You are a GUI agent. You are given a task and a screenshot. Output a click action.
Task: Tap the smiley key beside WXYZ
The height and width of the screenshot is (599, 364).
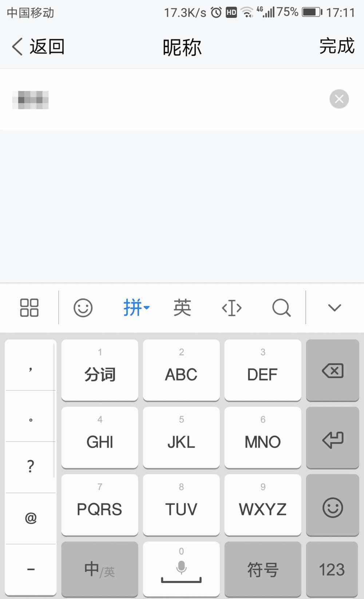(333, 505)
